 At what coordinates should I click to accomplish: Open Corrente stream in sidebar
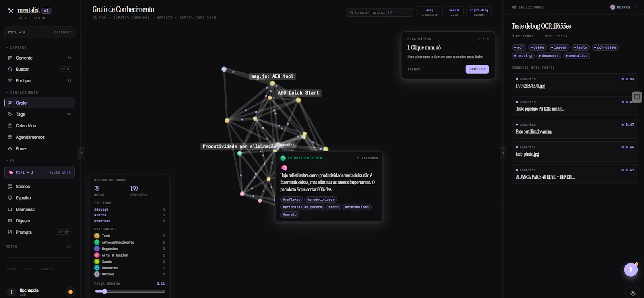pos(39,58)
